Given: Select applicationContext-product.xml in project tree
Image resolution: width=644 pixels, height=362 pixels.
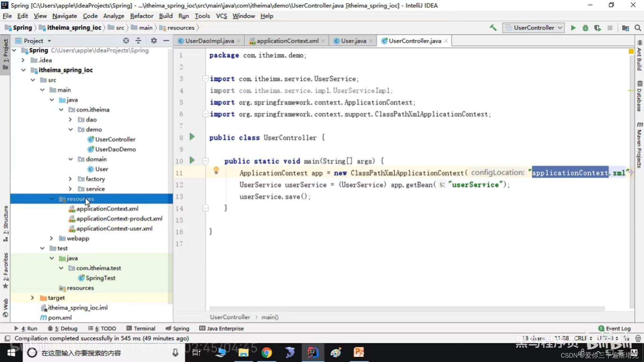Looking at the screenshot, I should [x=115, y=219].
